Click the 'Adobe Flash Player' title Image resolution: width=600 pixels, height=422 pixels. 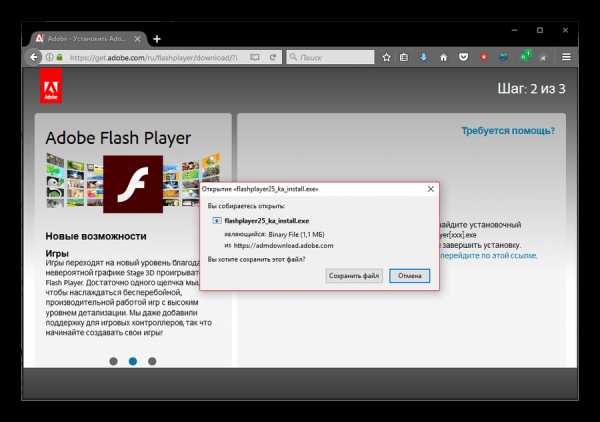[118, 138]
